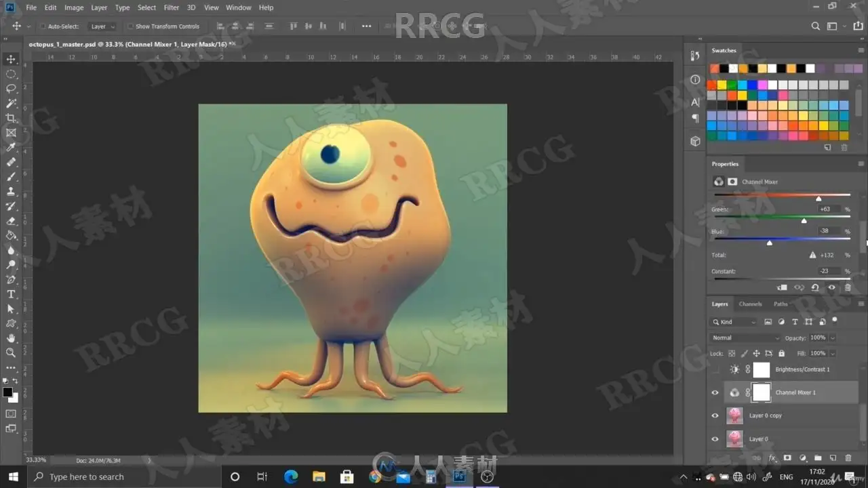This screenshot has width=868, height=488.
Task: Select the Paint Bucket tool
Action: point(11,235)
